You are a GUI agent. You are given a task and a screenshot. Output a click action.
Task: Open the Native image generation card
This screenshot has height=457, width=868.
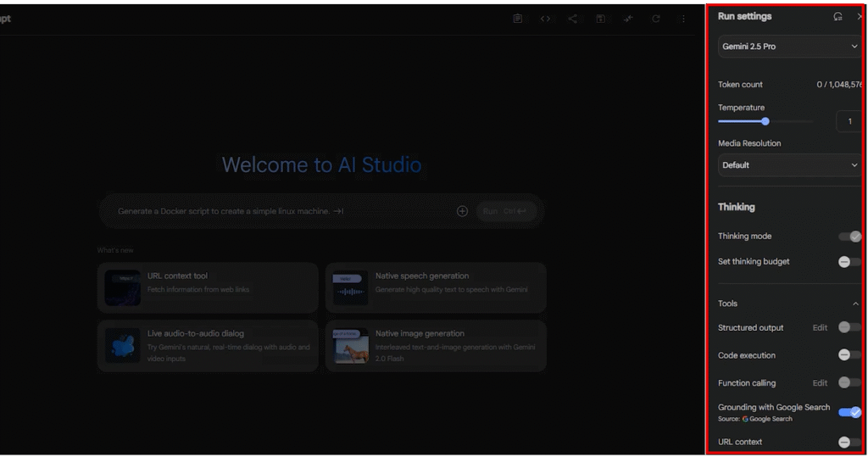(436, 346)
